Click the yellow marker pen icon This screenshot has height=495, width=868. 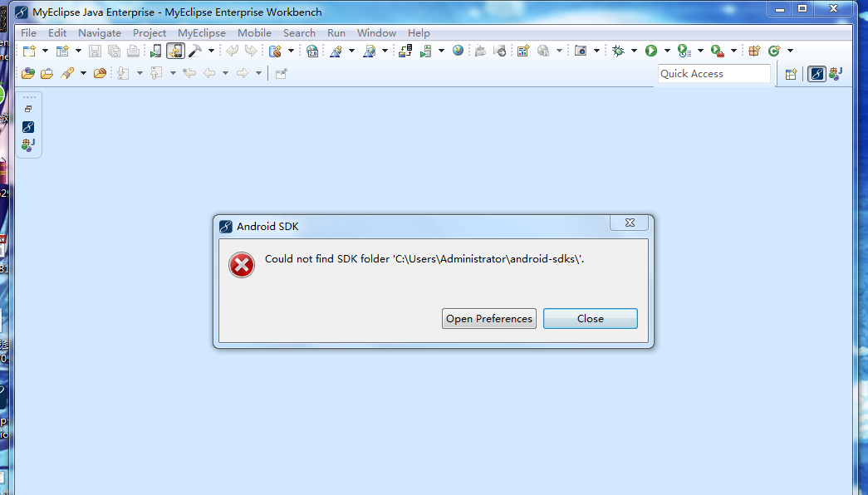(x=67, y=73)
